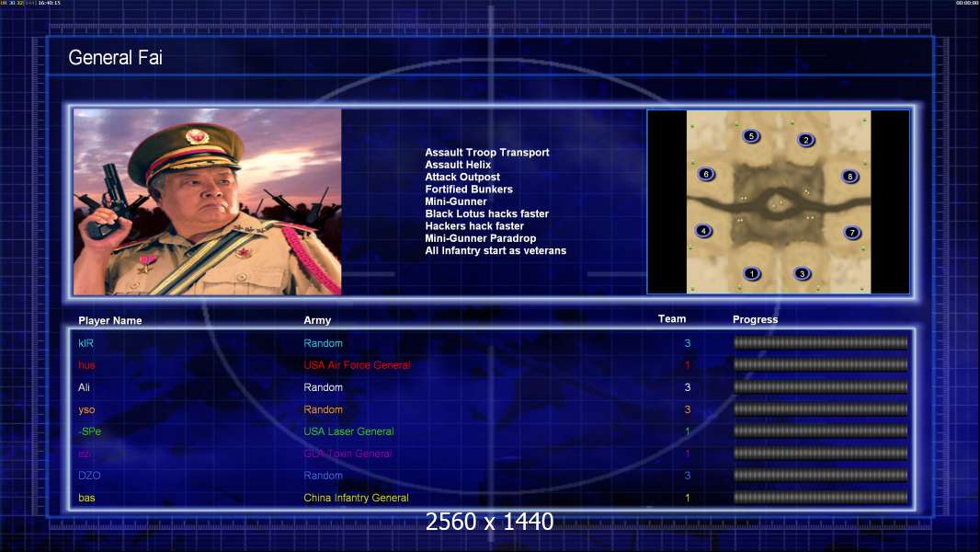Image resolution: width=980 pixels, height=552 pixels.
Task: Select player name "Ali"
Action: pyautogui.click(x=84, y=387)
